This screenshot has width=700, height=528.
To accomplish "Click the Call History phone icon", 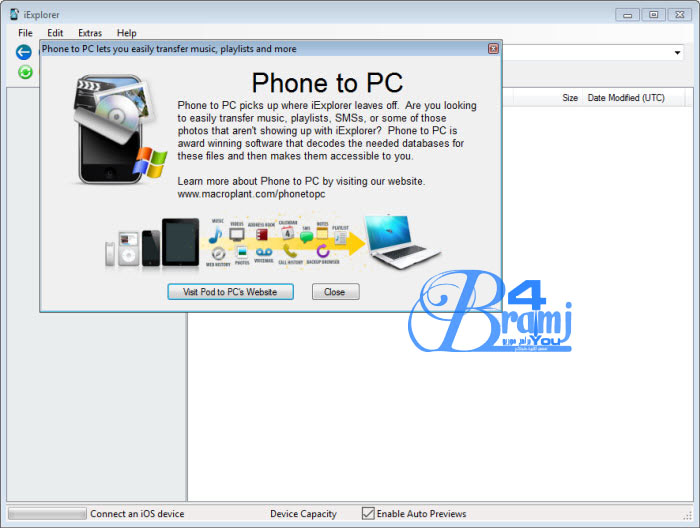I will point(290,251).
